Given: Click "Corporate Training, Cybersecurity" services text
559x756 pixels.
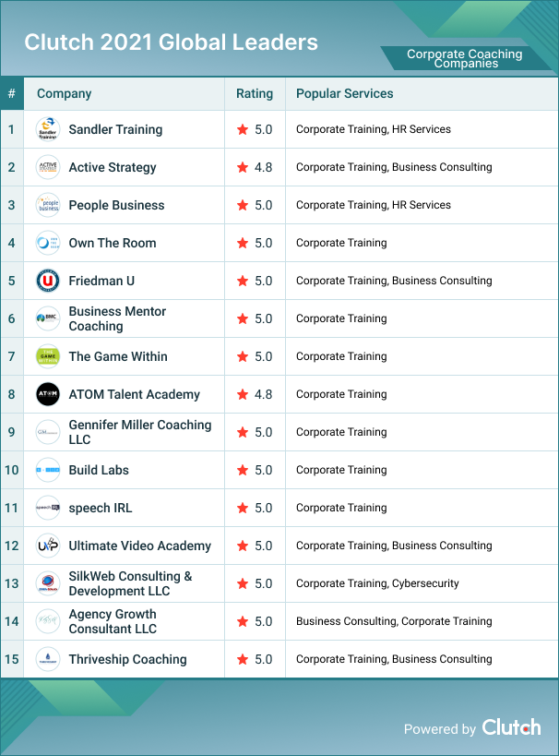Looking at the screenshot, I should (x=377, y=584).
